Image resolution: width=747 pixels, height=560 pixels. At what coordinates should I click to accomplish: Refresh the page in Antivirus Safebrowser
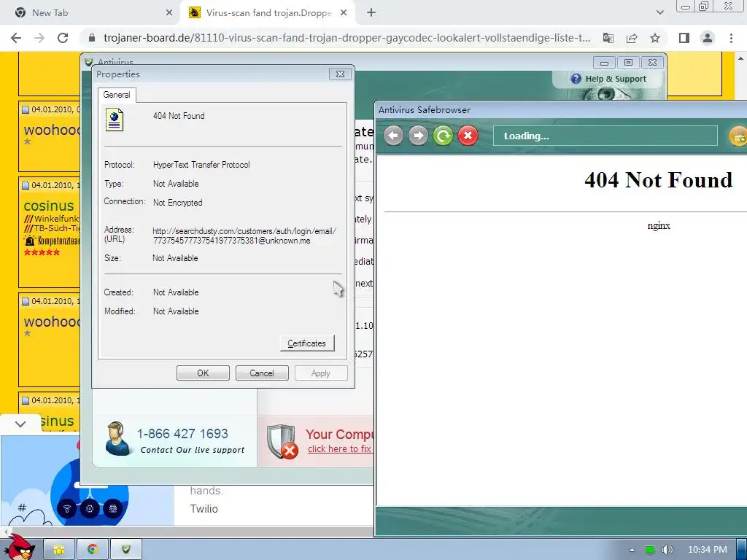point(443,136)
